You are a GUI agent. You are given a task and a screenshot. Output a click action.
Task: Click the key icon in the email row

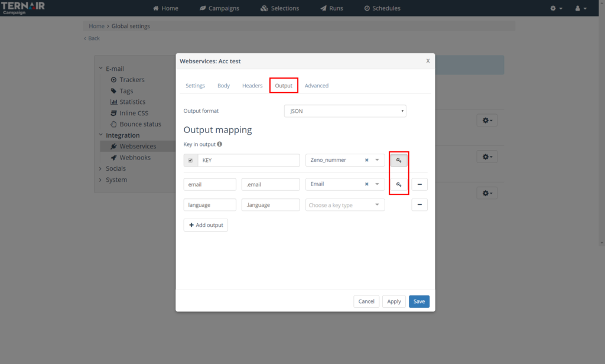point(399,184)
